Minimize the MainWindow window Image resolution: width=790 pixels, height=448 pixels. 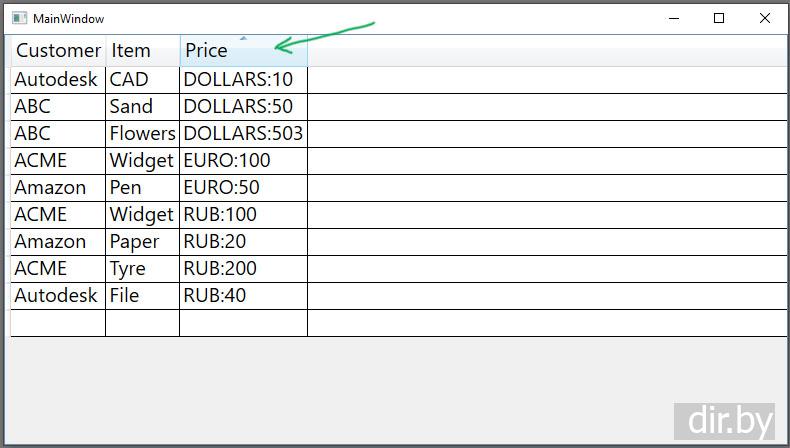674,19
